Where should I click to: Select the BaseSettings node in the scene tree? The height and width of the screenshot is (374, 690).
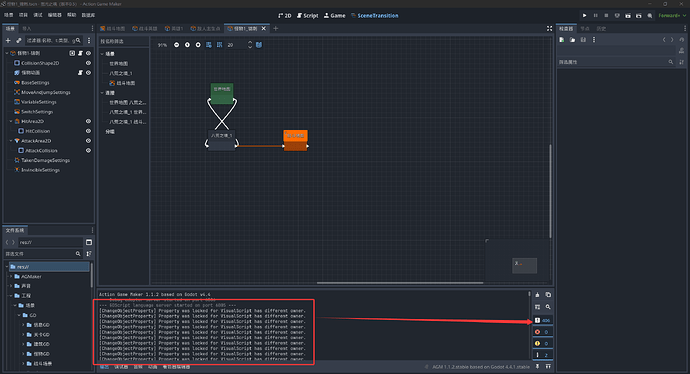pyautogui.click(x=35, y=83)
